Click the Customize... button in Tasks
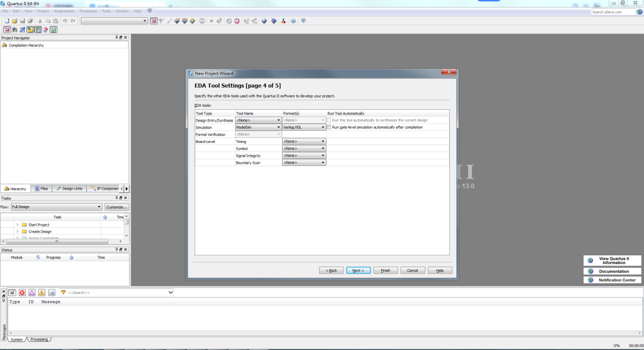The image size is (644, 350). pyautogui.click(x=116, y=207)
